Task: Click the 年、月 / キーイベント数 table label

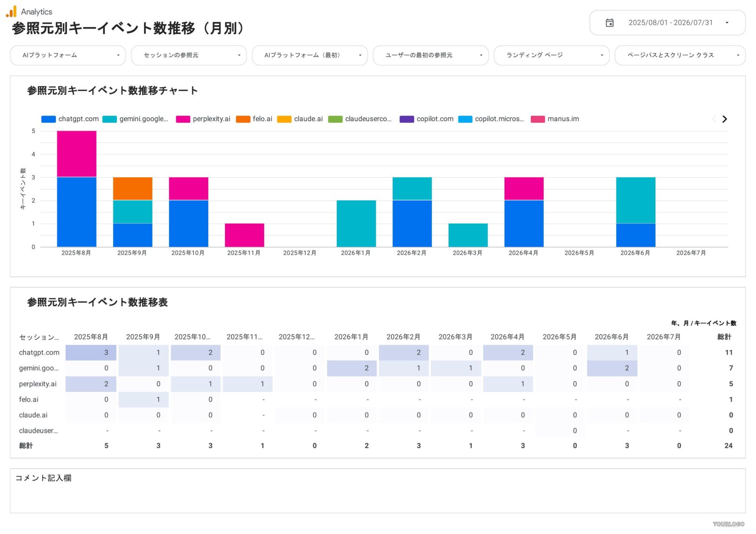Action: [x=703, y=323]
